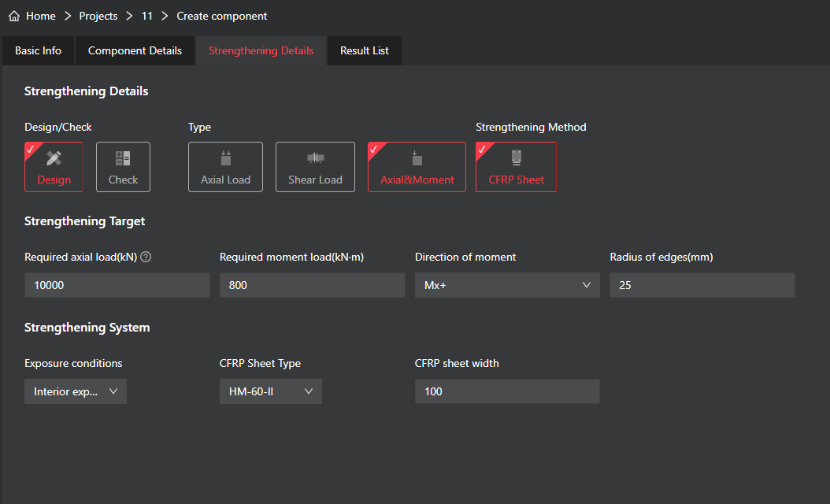Open the Result List tab
This screenshot has width=830, height=504.
[364, 50]
